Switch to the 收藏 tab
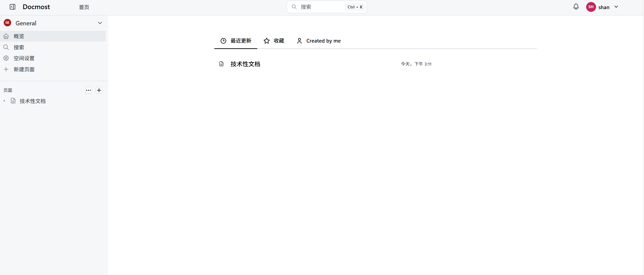 click(x=274, y=41)
